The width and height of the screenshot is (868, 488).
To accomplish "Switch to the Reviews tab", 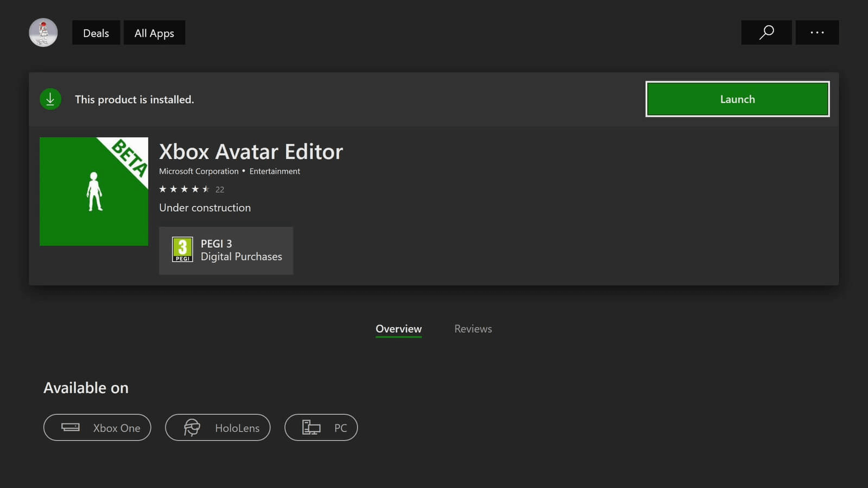I will click(473, 329).
